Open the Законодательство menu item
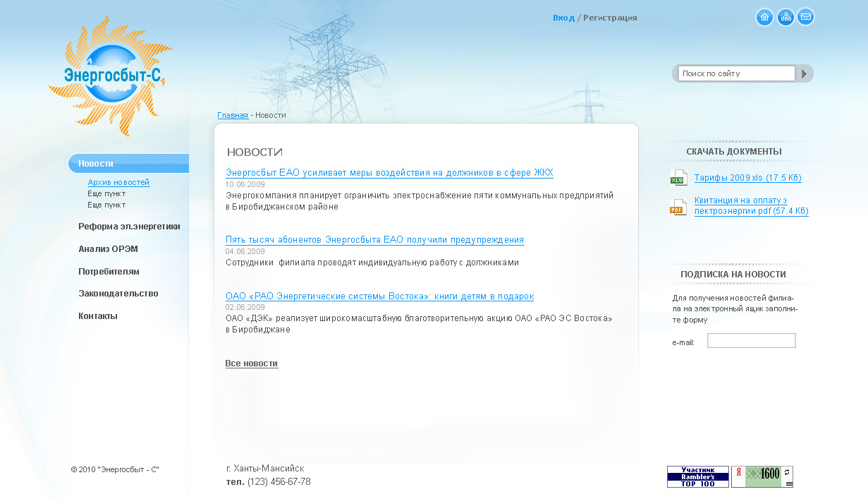868x499 pixels. [118, 294]
